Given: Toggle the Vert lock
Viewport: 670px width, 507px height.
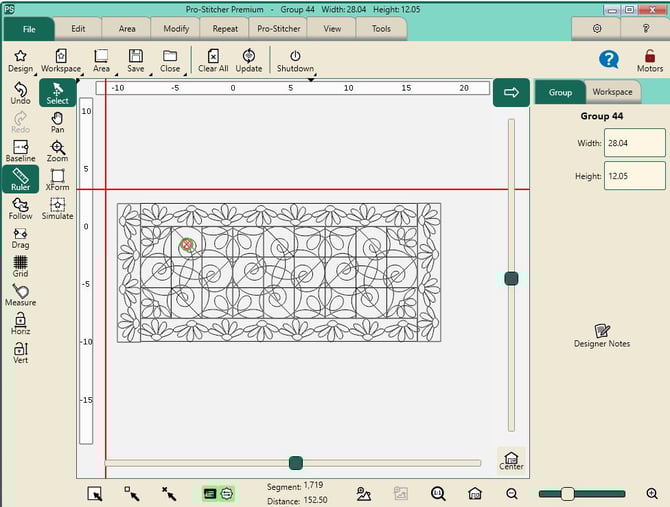Looking at the screenshot, I should tap(21, 353).
